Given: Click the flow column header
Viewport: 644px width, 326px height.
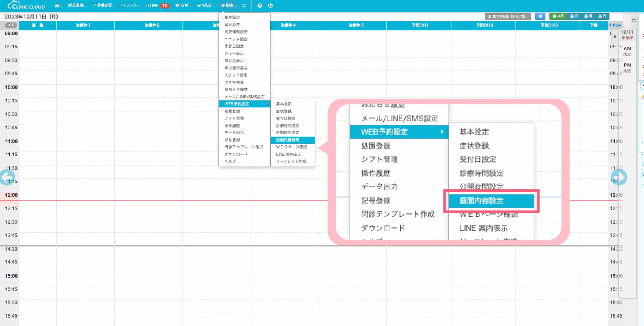Looking at the screenshot, I should coord(615,25).
